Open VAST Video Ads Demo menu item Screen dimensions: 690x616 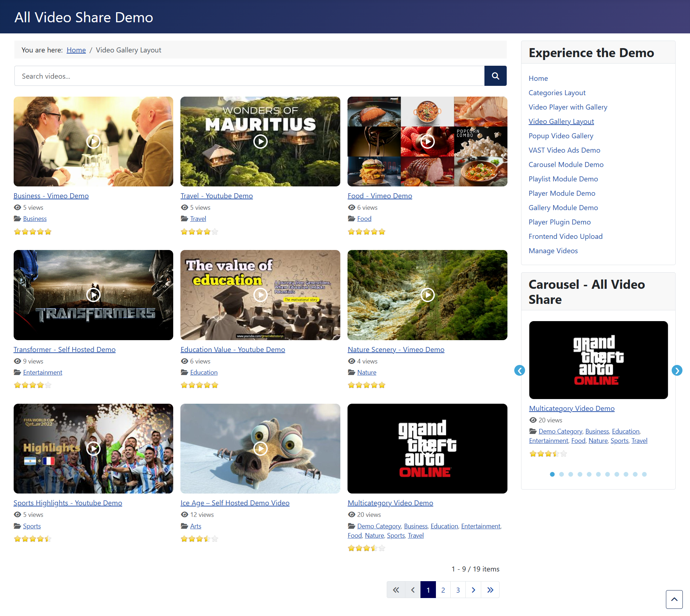564,150
